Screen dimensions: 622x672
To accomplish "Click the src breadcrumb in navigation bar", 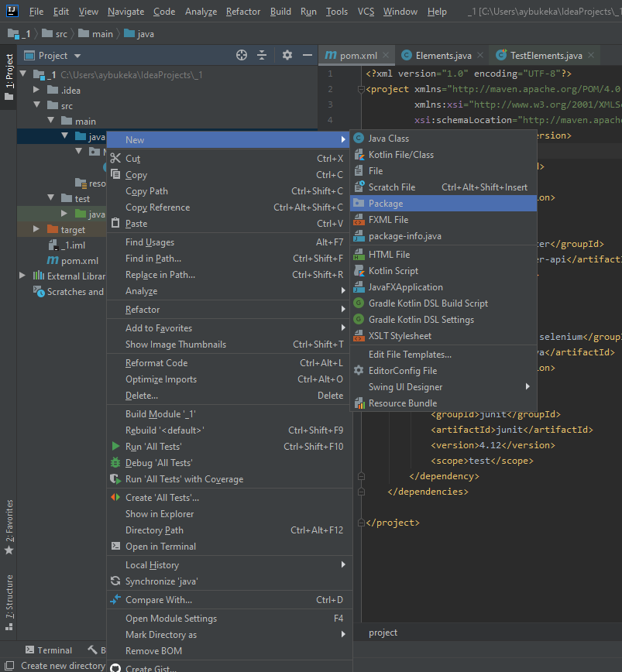I will point(55,34).
